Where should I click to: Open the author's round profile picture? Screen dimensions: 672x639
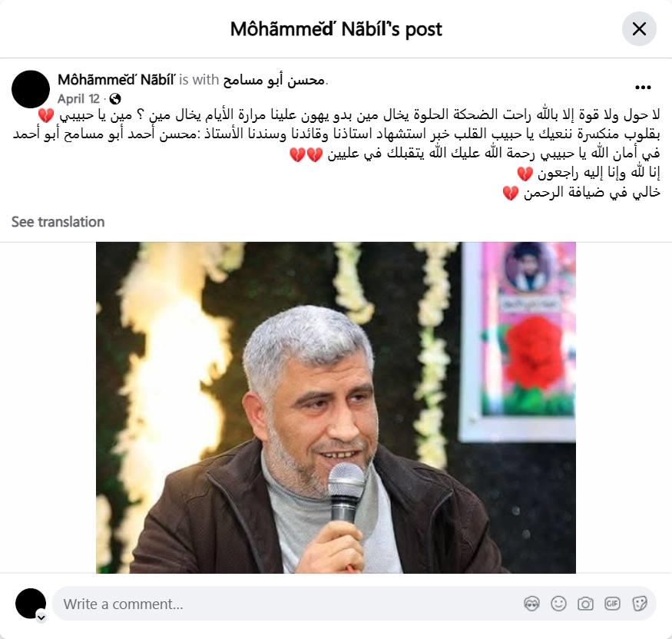click(31, 89)
